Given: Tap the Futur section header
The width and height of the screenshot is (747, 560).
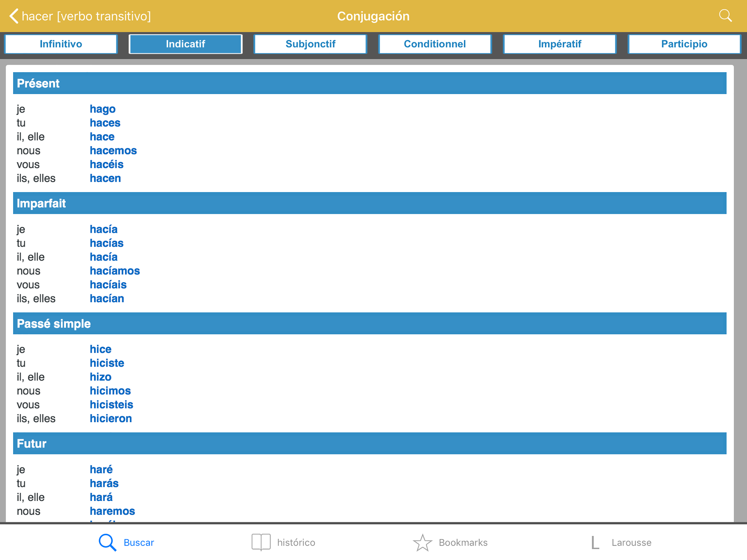Looking at the screenshot, I should (x=370, y=443).
